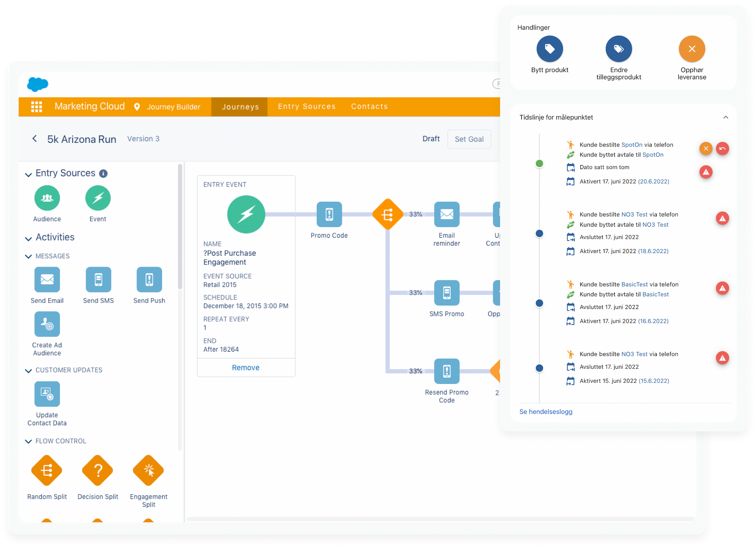Click the Journey Builder label
Image resolution: width=756 pixels, height=547 pixels.
(x=174, y=107)
